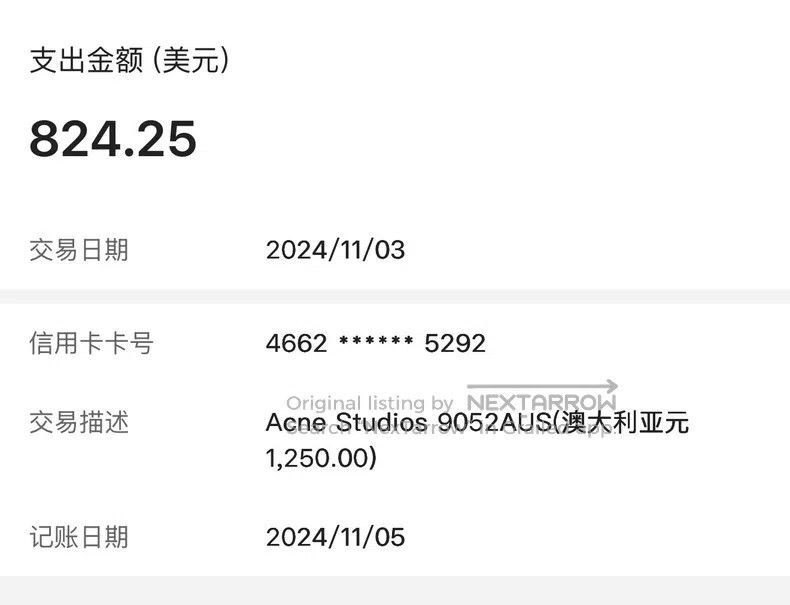Click the 信用卡卡号 label
The width and height of the screenshot is (790, 605).
91,343
